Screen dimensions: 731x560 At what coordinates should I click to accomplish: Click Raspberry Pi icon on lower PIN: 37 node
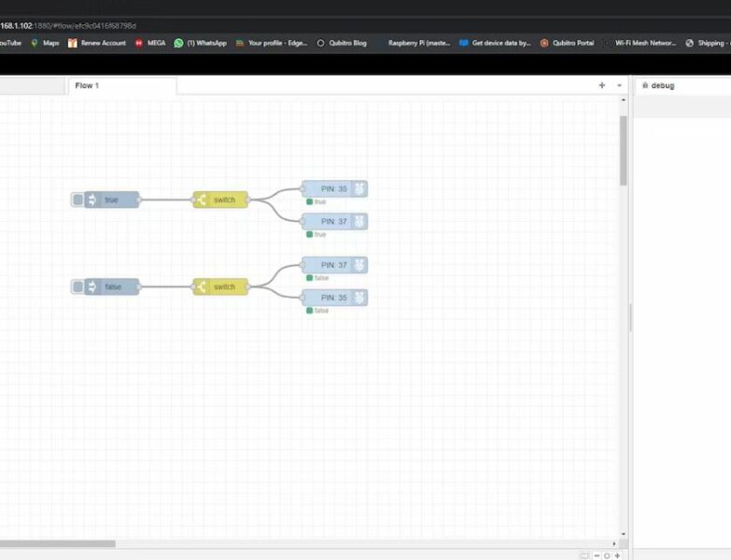click(359, 265)
